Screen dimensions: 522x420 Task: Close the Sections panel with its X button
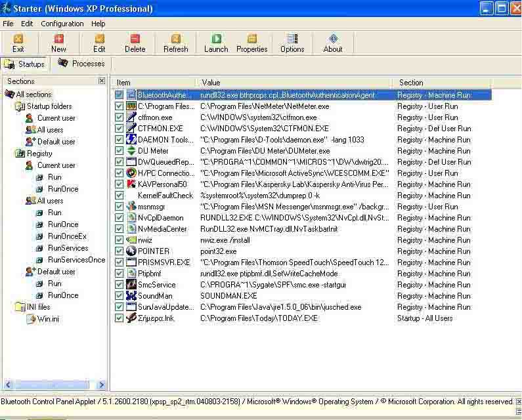click(x=102, y=81)
